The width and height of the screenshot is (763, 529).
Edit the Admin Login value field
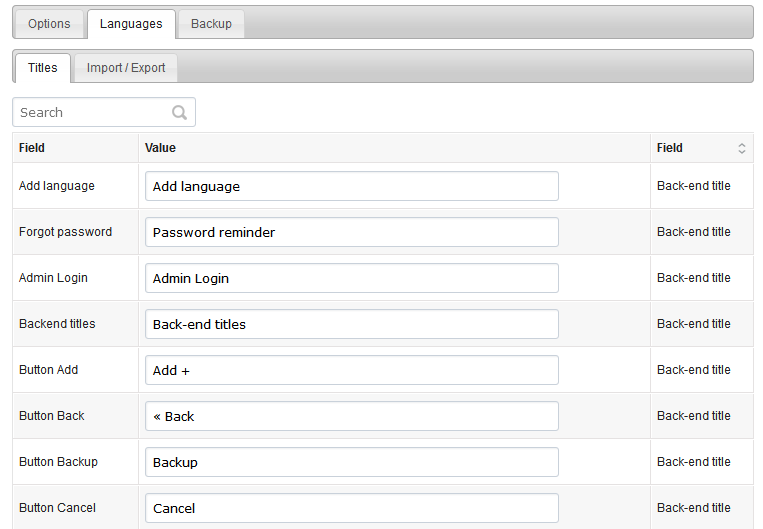351,278
